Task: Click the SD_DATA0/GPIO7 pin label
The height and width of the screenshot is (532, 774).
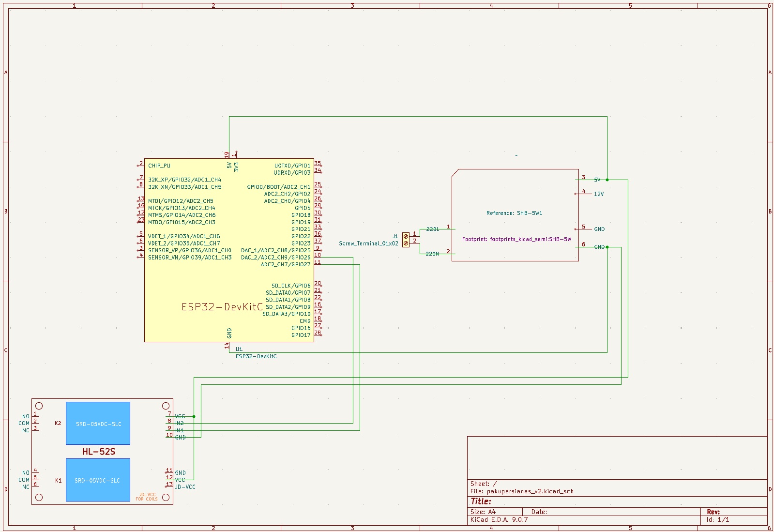Action: click(x=288, y=293)
